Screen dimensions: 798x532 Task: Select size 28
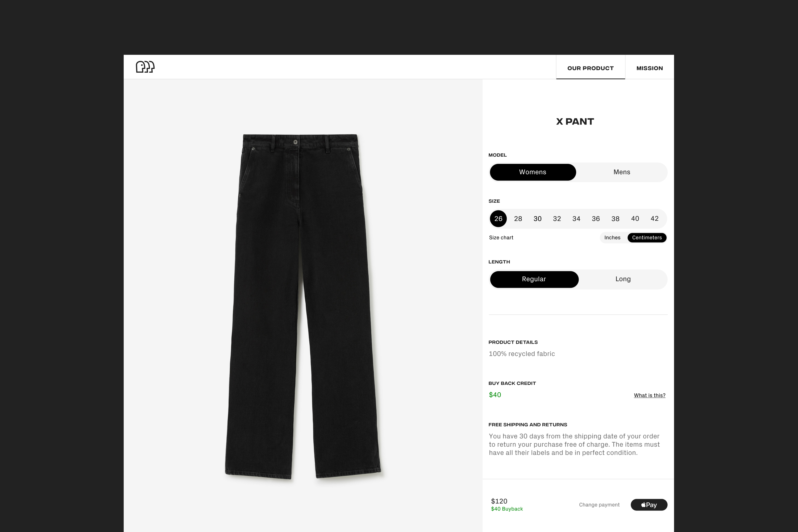pyautogui.click(x=518, y=218)
